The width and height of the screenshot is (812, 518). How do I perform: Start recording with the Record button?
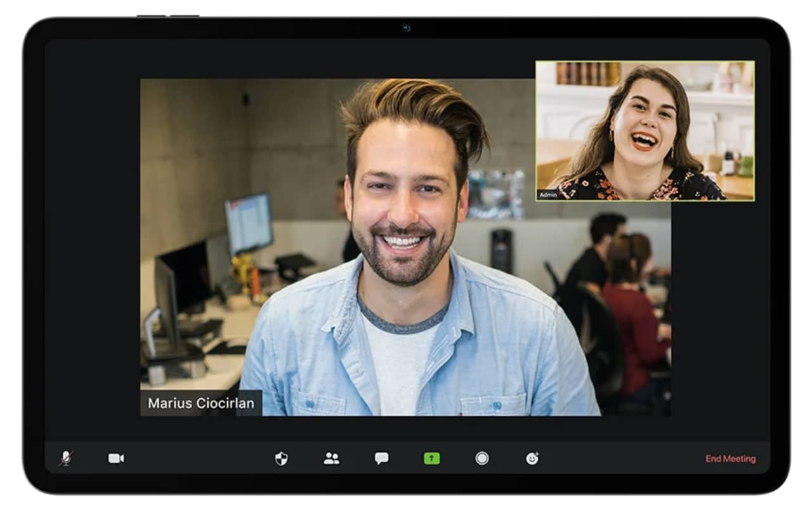pyautogui.click(x=482, y=458)
